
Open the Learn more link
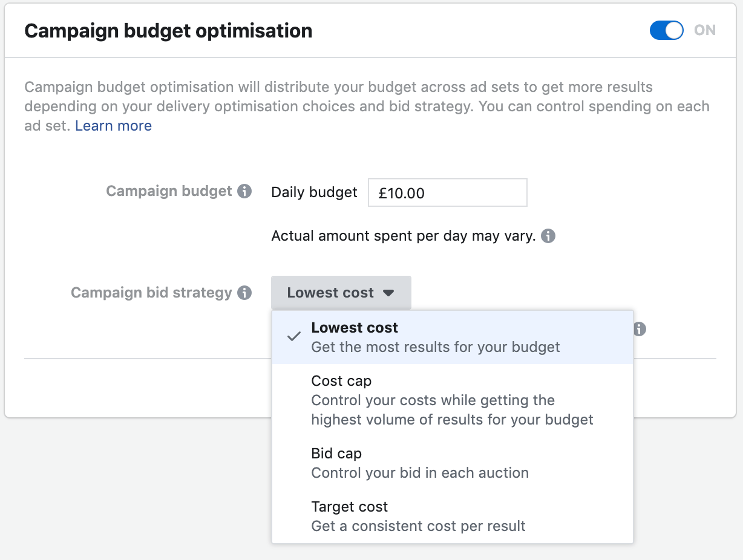tap(113, 126)
